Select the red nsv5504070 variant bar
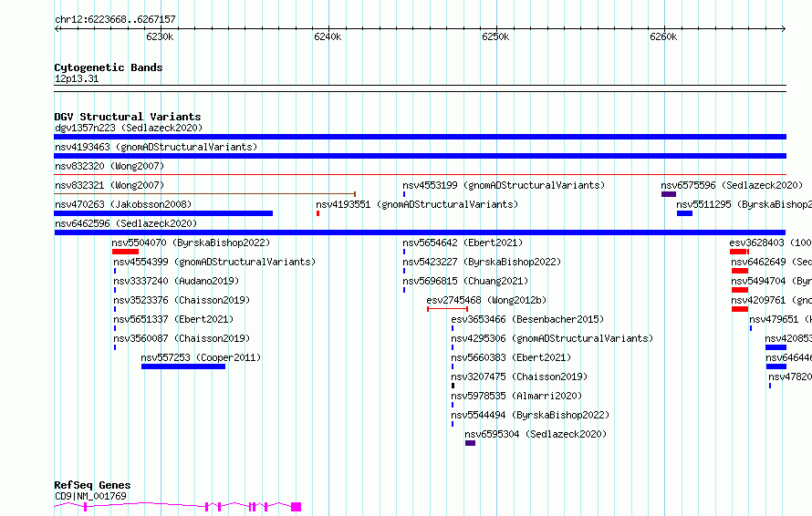812x516 pixels. point(125,252)
